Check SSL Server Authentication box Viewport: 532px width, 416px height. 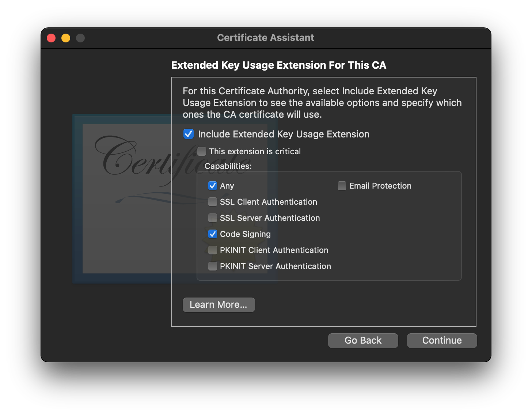tap(213, 218)
